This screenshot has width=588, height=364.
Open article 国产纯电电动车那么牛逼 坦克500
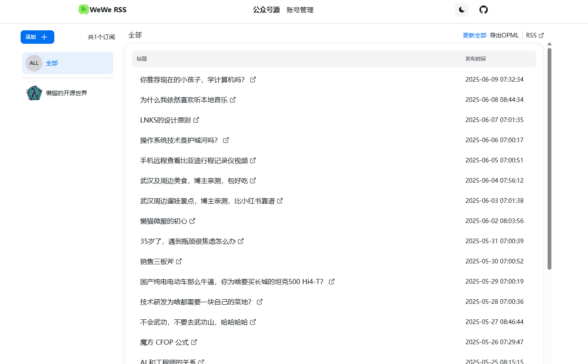click(x=231, y=282)
